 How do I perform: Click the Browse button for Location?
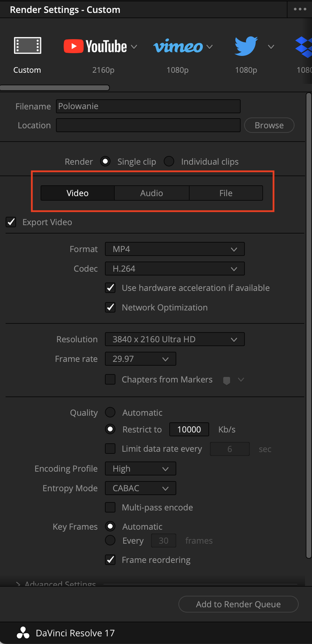point(269,125)
